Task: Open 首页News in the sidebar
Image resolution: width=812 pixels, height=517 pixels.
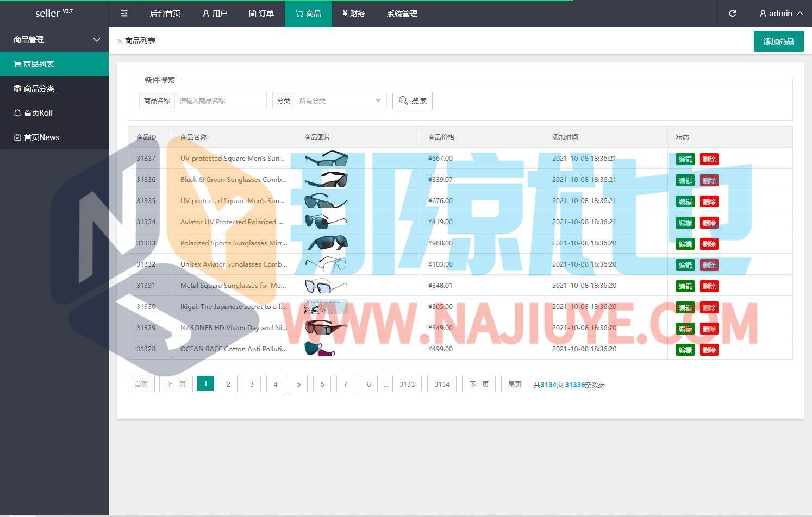Action: (x=41, y=137)
